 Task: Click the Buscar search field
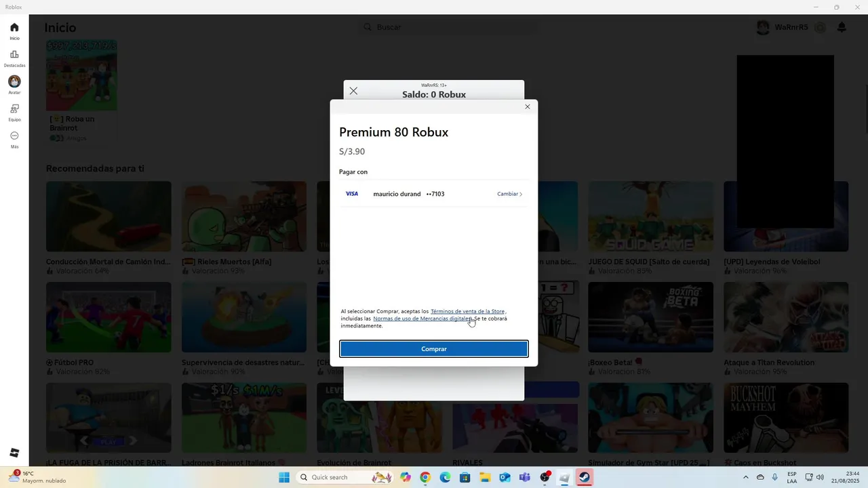[x=448, y=27]
